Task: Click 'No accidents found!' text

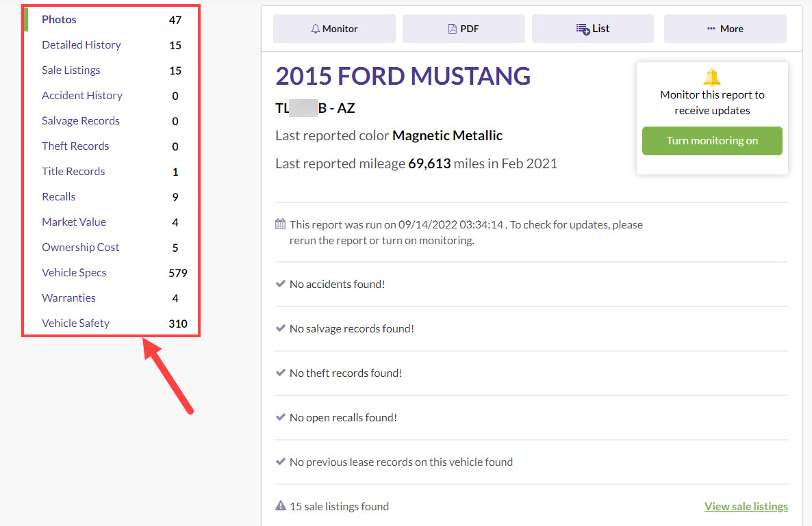Action: pos(337,285)
